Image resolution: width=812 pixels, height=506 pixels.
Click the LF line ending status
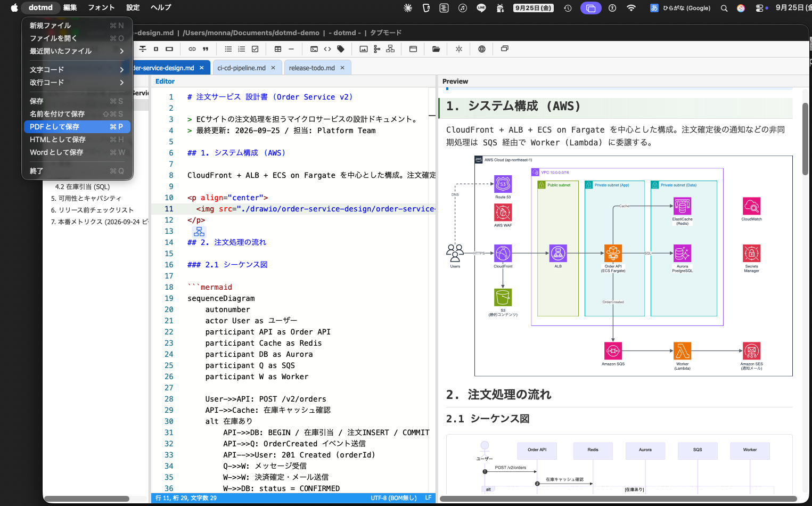tap(428, 498)
